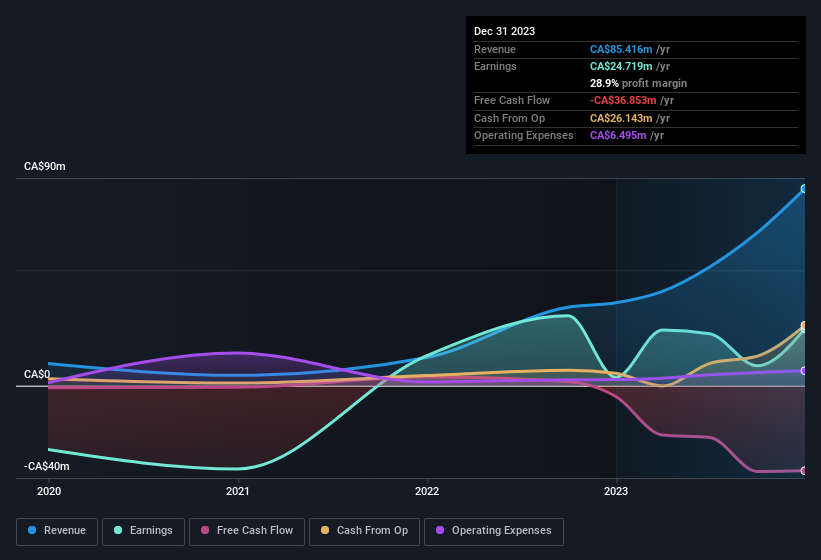
Task: Click the Cash From Op label in tooltip
Action: click(509, 118)
